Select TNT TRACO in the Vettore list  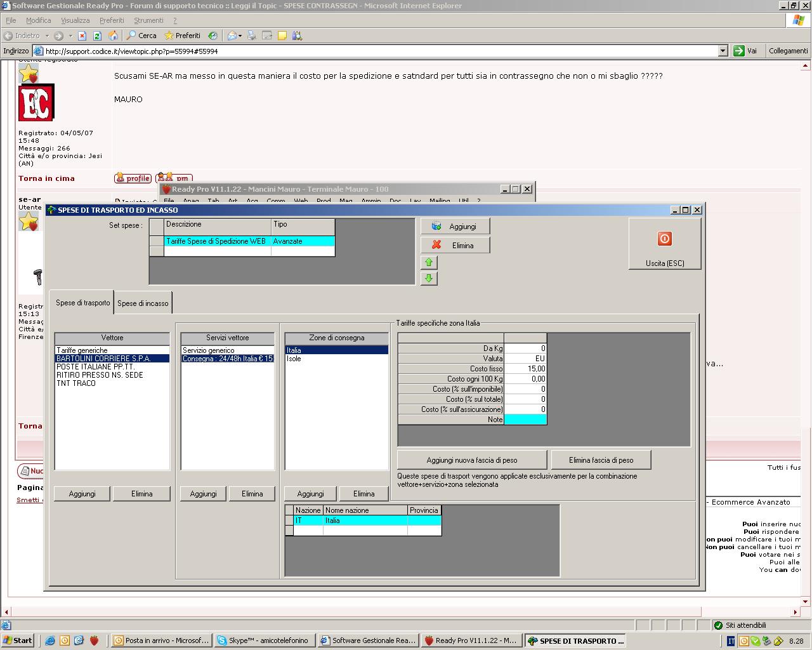[112, 383]
